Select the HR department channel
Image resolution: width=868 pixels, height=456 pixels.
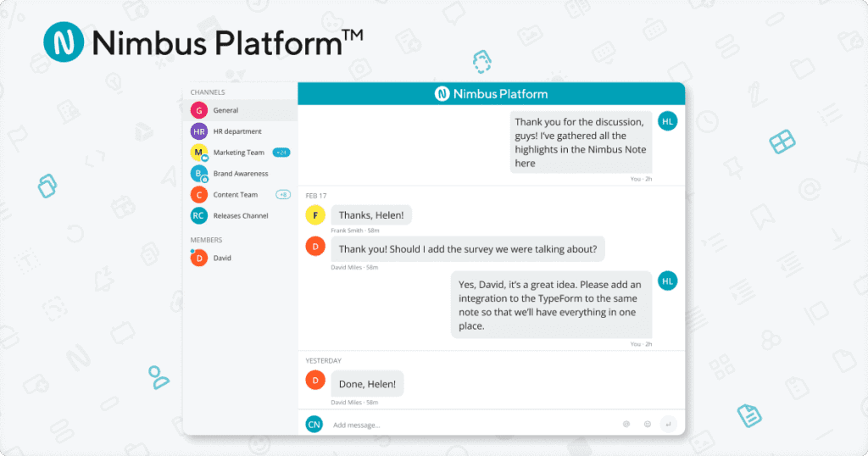[x=240, y=131]
